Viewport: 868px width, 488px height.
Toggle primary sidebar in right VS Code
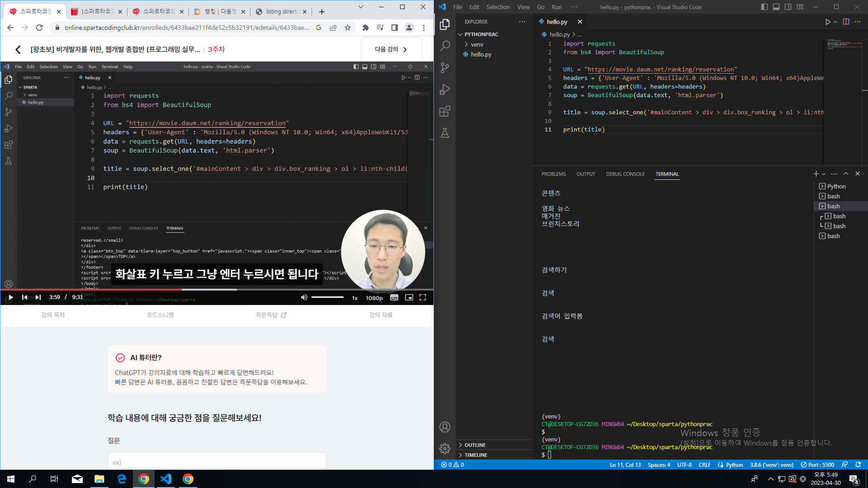click(764, 7)
